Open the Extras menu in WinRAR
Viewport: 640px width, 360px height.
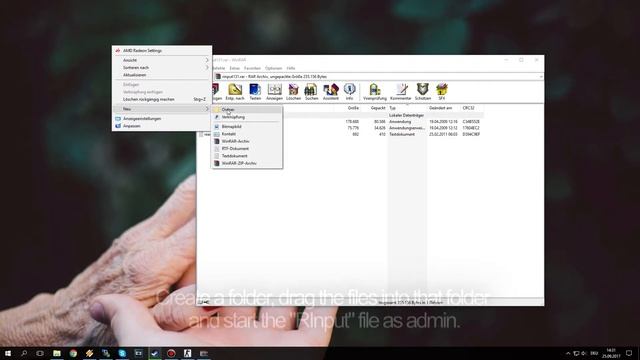click(x=235, y=68)
